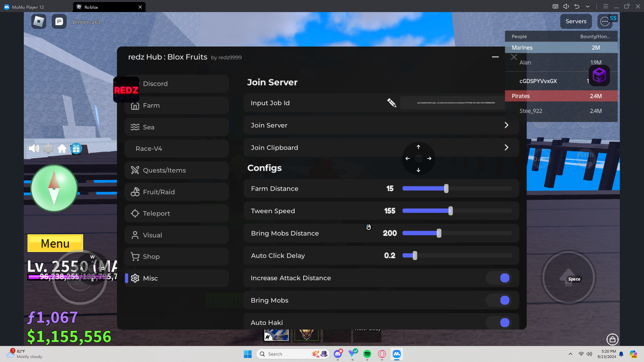Toggle Increase Attack Distance switch
Viewport: 644px width, 362px height.
point(498,278)
